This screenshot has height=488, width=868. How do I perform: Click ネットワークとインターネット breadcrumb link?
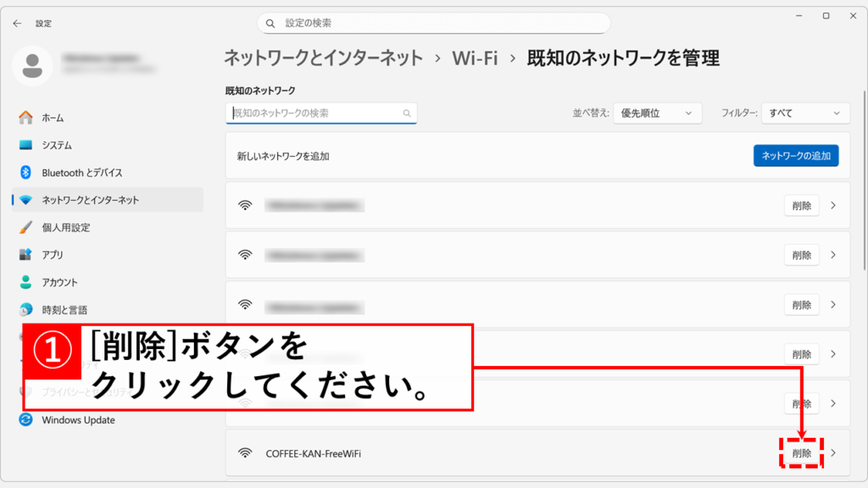pos(323,58)
